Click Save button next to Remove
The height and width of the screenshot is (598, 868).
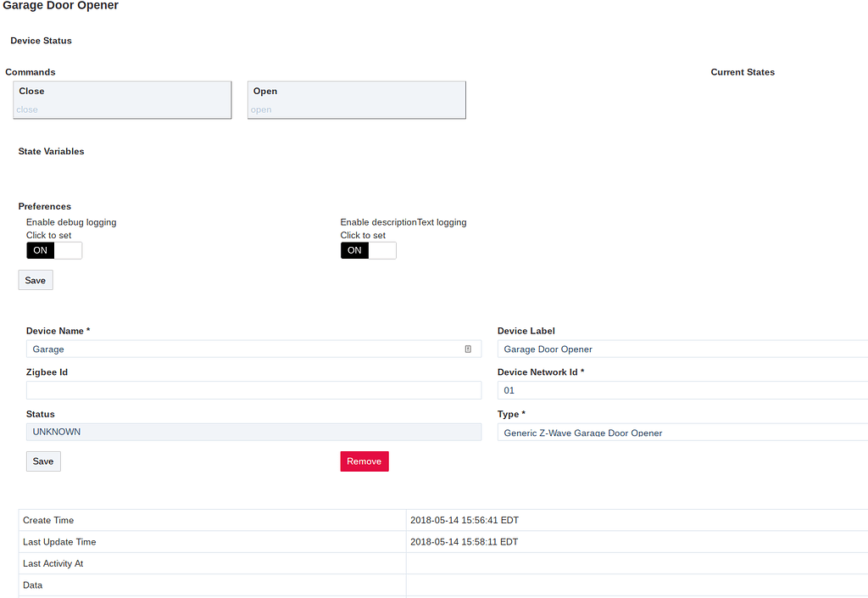tap(43, 461)
